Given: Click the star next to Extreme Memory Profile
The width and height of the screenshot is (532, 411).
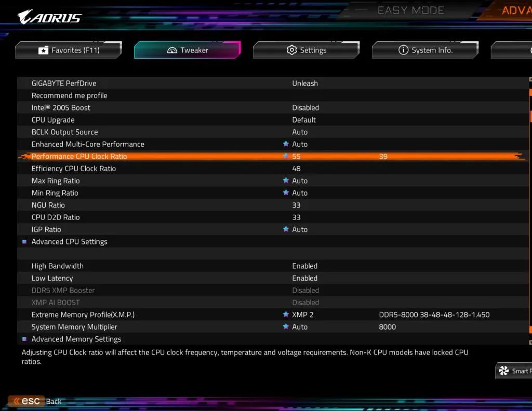Looking at the screenshot, I should [286, 314].
